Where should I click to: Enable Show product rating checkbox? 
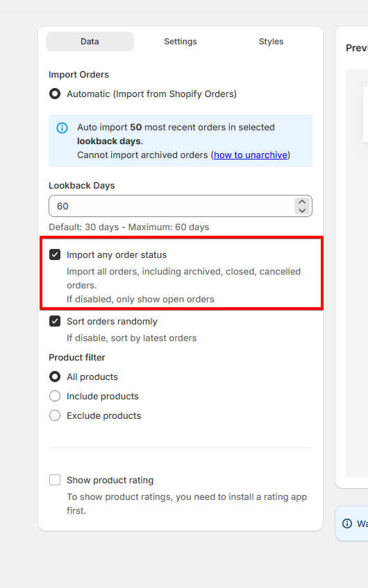(55, 480)
